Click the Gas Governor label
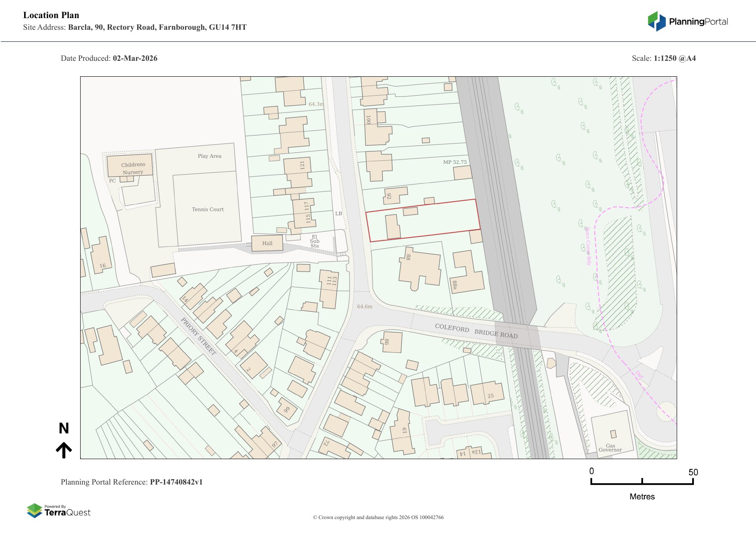This screenshot has height=535, width=756. (610, 448)
